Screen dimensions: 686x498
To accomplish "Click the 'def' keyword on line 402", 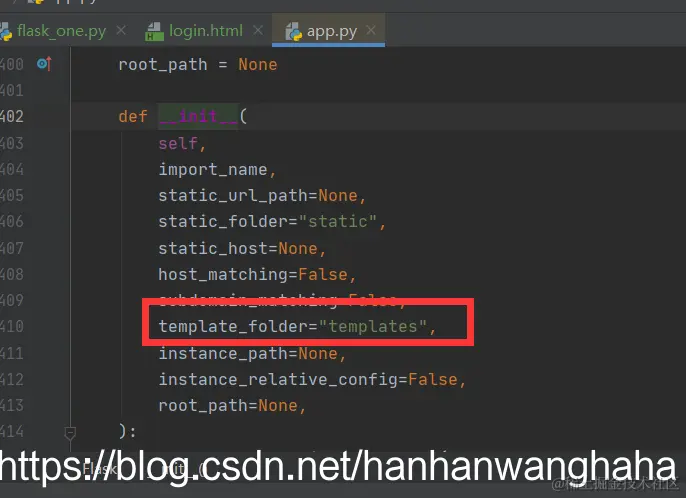I will coord(133,116).
